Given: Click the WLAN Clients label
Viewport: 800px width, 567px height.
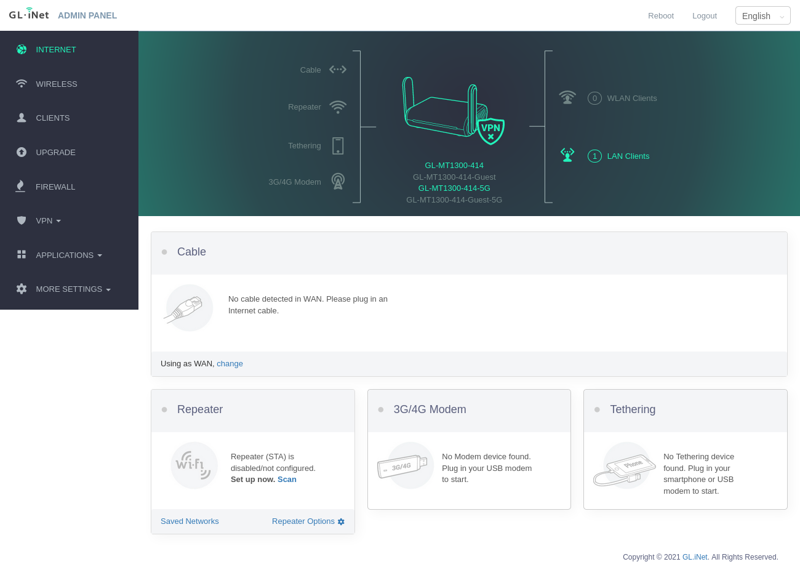Looking at the screenshot, I should click(x=632, y=98).
